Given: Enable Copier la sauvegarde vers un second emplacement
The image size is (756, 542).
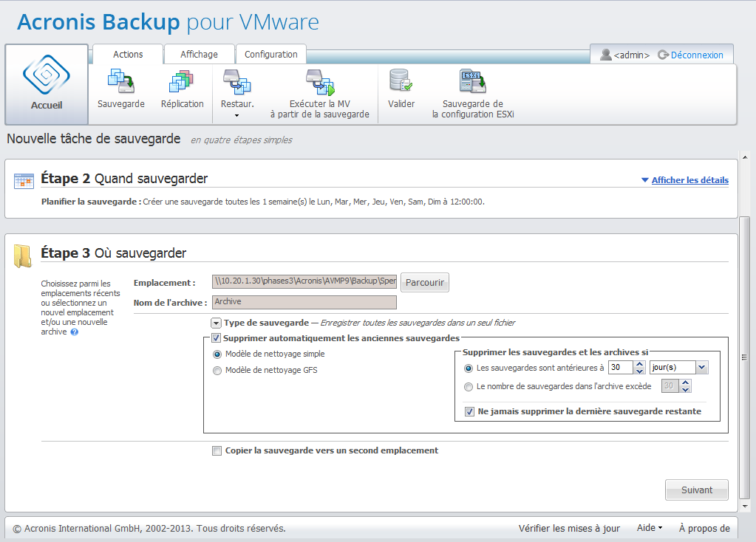Looking at the screenshot, I should (217, 451).
